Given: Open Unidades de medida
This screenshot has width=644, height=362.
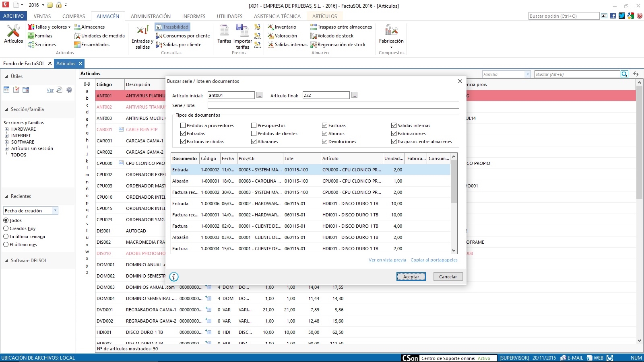Looking at the screenshot, I should pyautogui.click(x=99, y=36).
